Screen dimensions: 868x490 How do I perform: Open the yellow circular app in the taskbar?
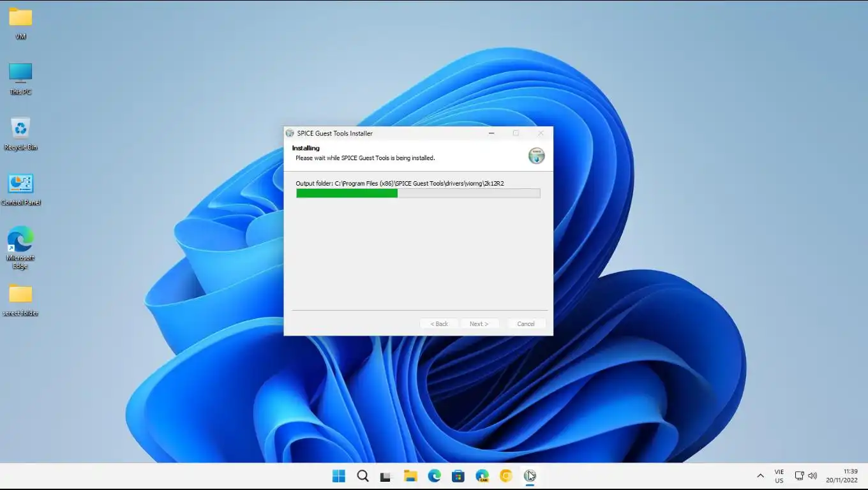506,476
